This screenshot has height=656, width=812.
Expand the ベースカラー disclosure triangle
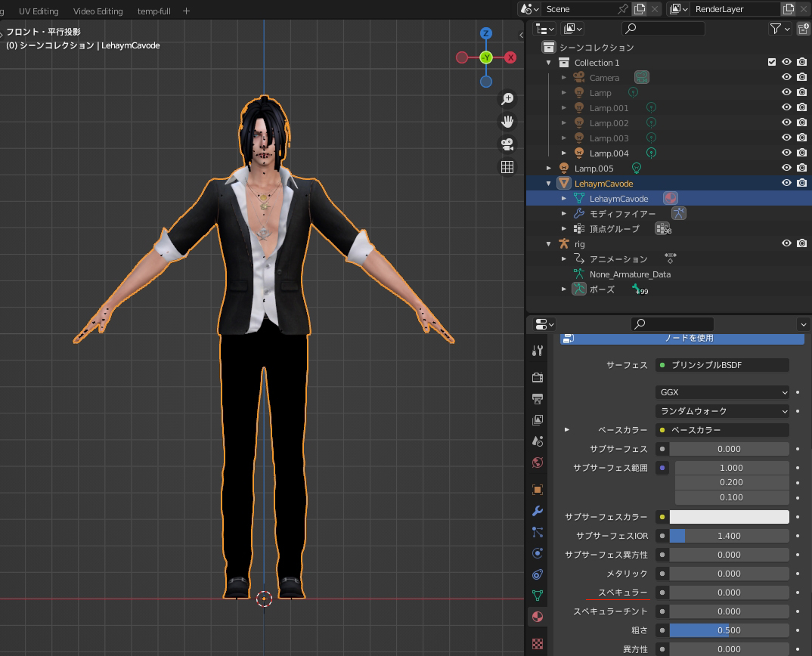(x=567, y=430)
